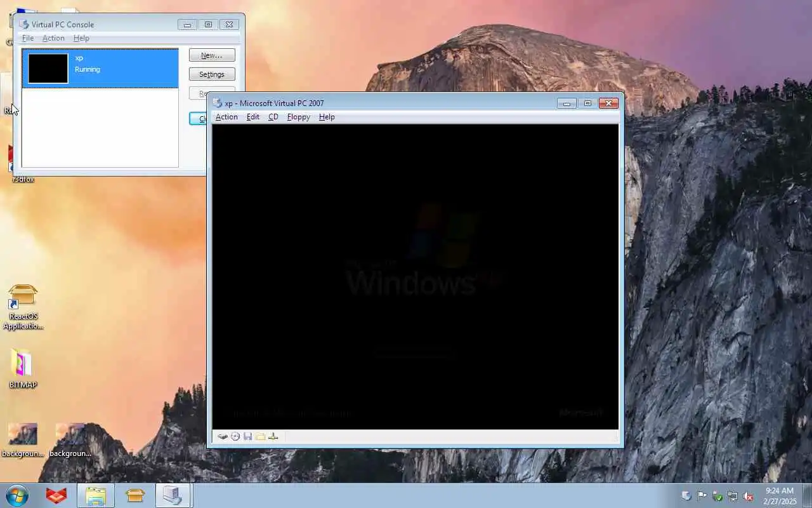This screenshot has width=812, height=508.
Task: Click the Show desktop strip at taskbar end
Action: point(807,495)
